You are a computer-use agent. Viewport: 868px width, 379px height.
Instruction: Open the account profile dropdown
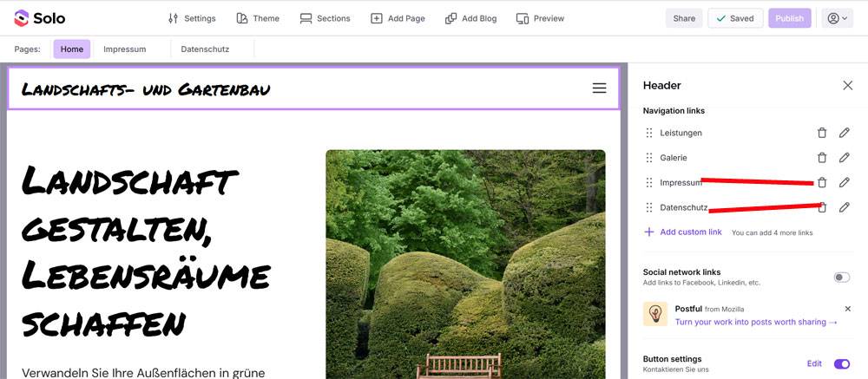[837, 18]
